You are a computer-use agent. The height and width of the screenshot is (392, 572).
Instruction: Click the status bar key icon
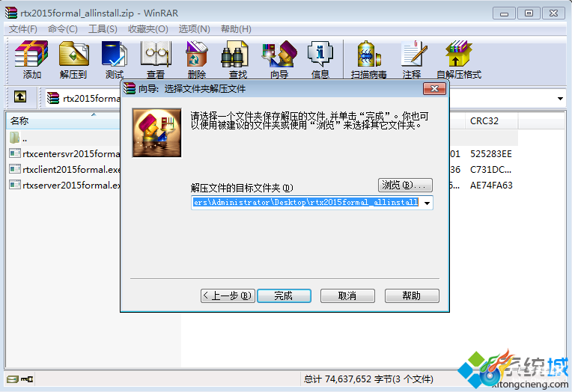pos(27,379)
